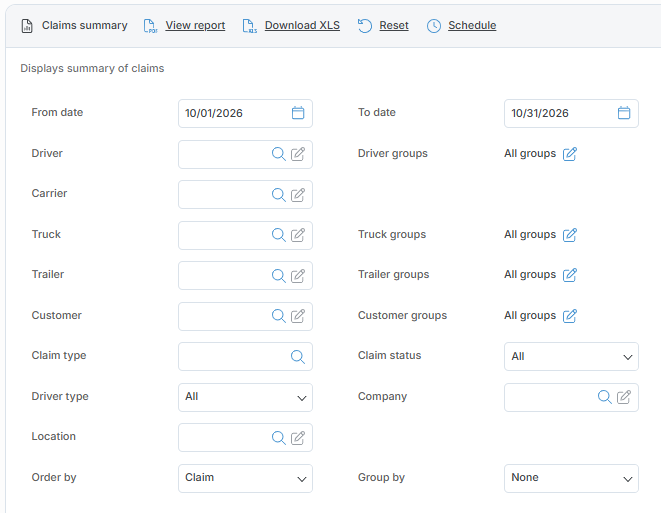661x513 pixels.
Task: Click the Download XLS link
Action: (302, 25)
